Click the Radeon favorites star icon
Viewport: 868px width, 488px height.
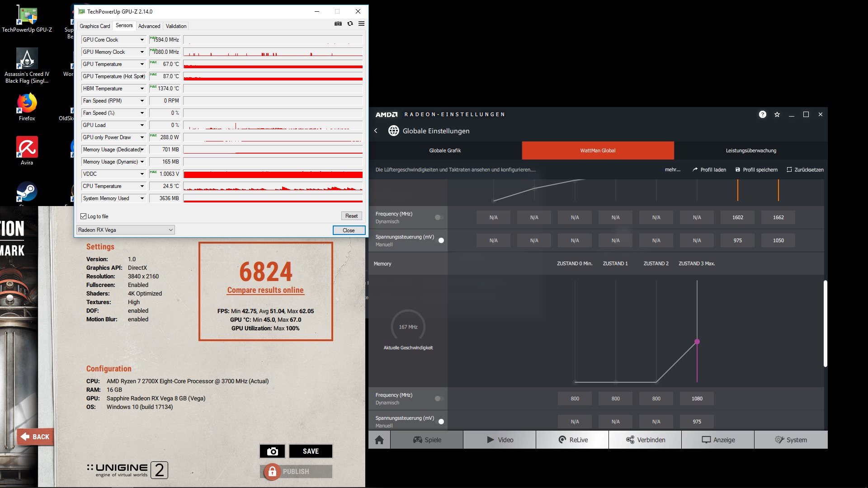click(777, 114)
